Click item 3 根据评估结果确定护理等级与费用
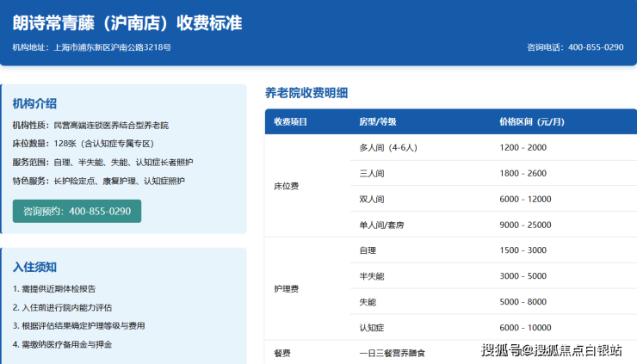The image size is (637, 364). coord(79,326)
